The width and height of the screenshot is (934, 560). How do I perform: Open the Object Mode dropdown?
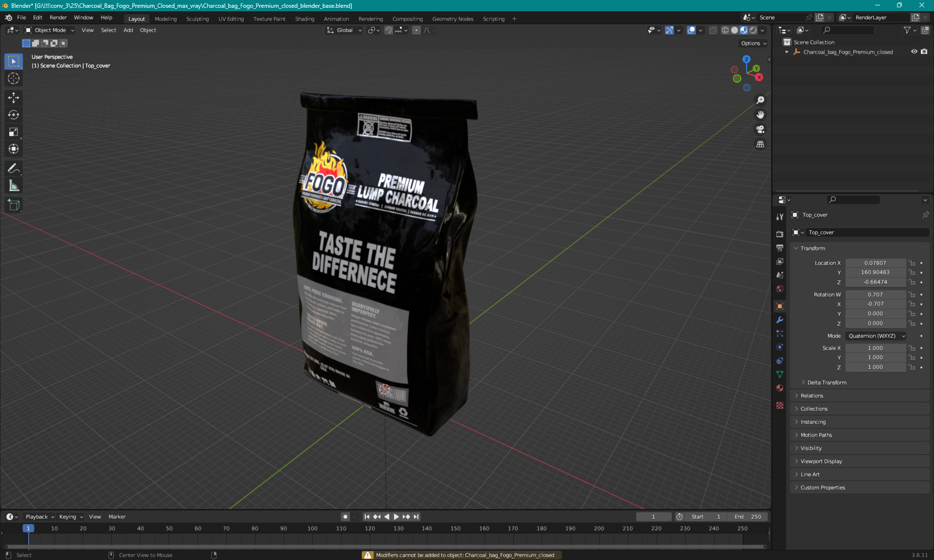point(50,30)
